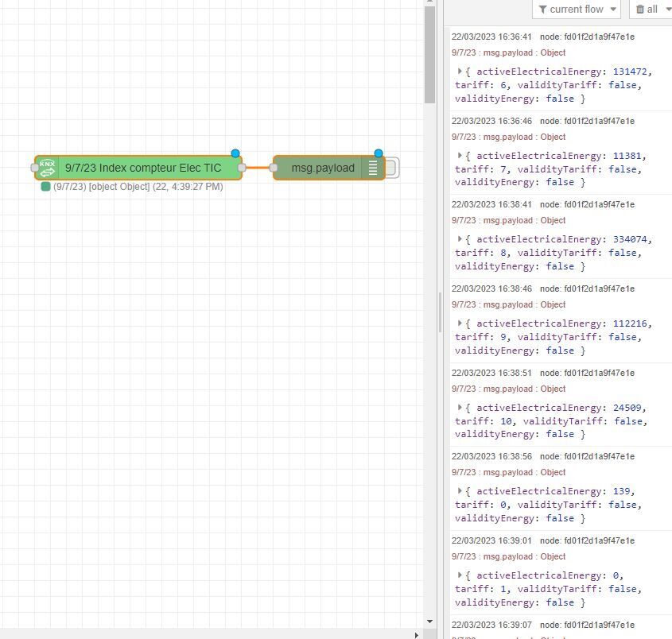Click the timestamp 22/03/2023 16:39:01

coord(491,541)
